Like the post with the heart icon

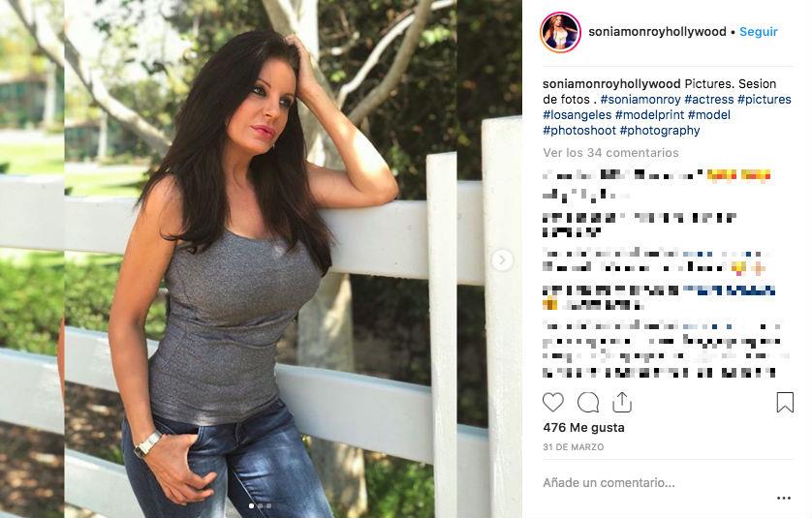pos(552,402)
